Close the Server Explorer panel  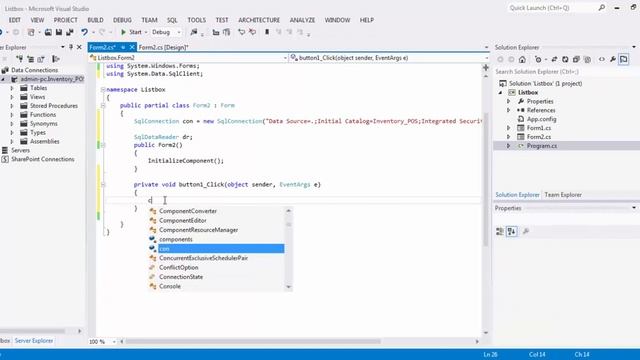tap(79, 47)
